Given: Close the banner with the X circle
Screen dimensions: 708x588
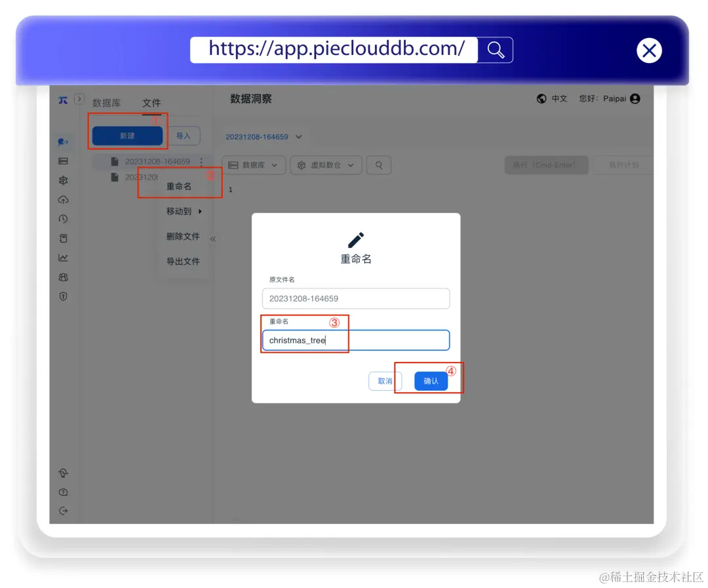Looking at the screenshot, I should coord(649,50).
